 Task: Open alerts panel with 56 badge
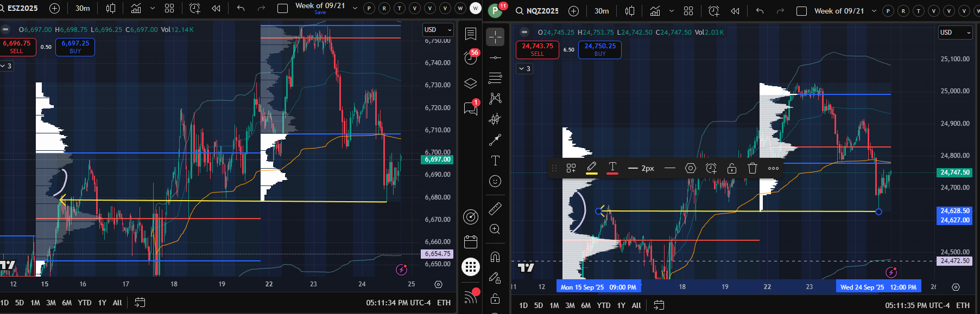(471, 57)
